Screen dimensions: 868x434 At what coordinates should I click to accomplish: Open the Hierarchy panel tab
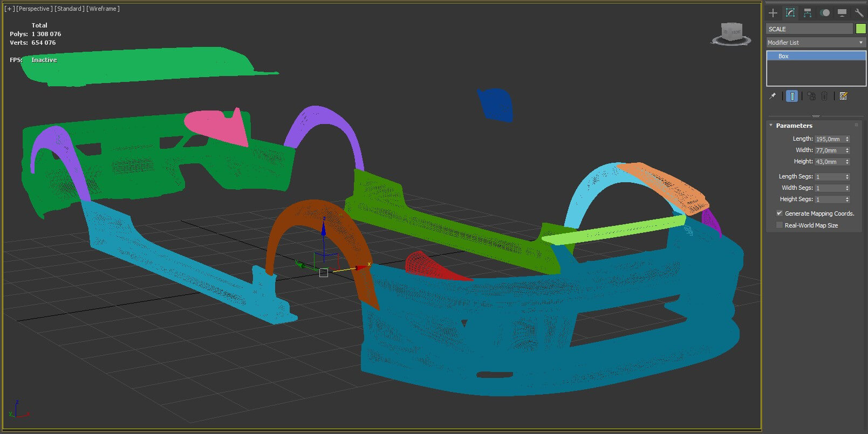[808, 13]
